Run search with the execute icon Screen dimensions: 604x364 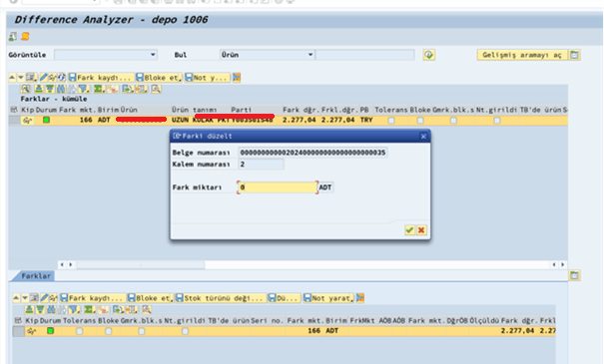[x=428, y=55]
